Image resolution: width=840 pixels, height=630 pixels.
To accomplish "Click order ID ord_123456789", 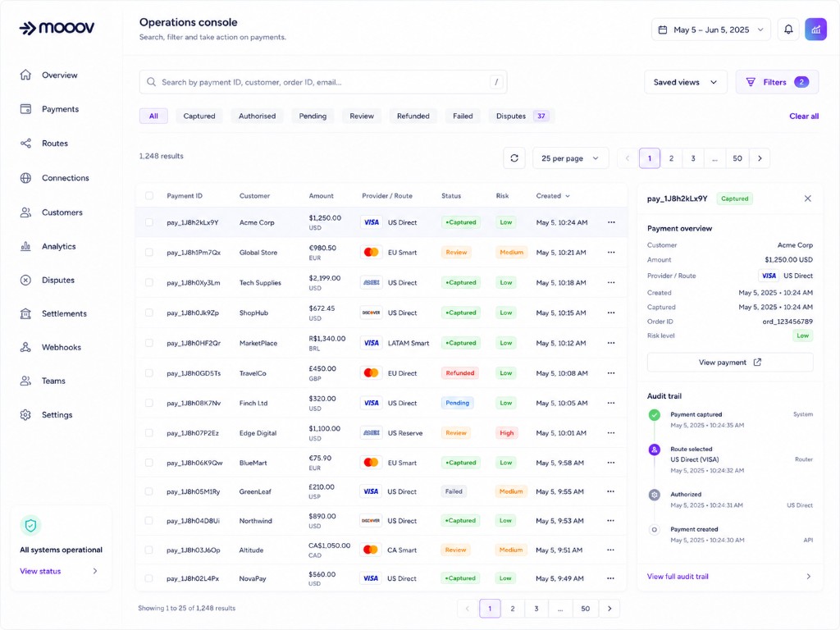I will pos(787,322).
